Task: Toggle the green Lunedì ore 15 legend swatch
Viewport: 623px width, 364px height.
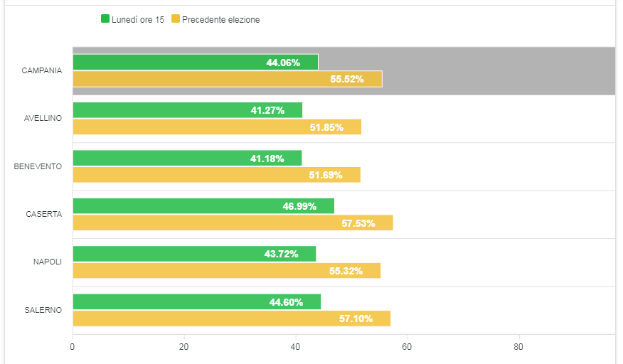Action: tap(105, 19)
